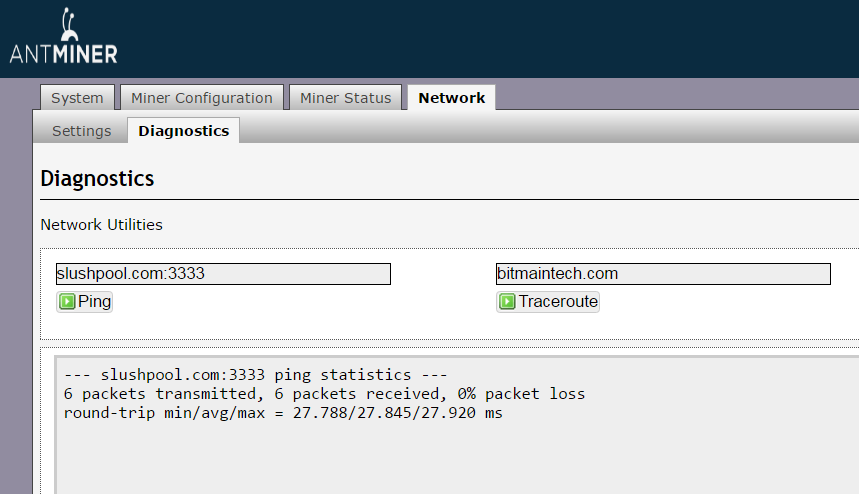Select the Diagnostics sub-tab
Viewport: 859px width, 494px height.
click(184, 131)
